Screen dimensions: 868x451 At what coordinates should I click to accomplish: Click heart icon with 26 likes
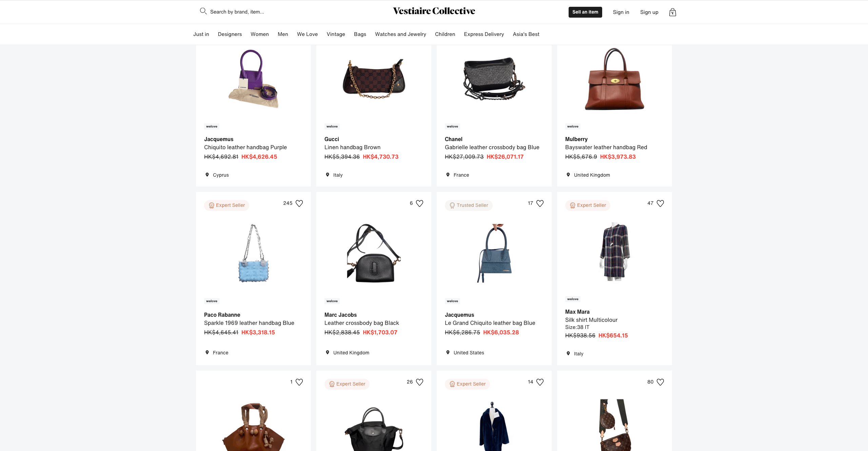(419, 382)
